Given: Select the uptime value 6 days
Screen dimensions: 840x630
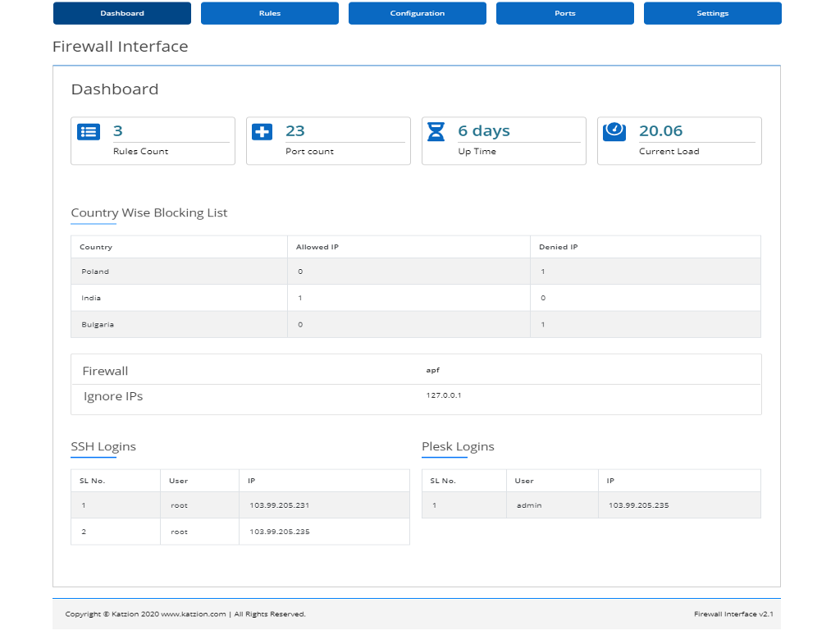Looking at the screenshot, I should (484, 131).
